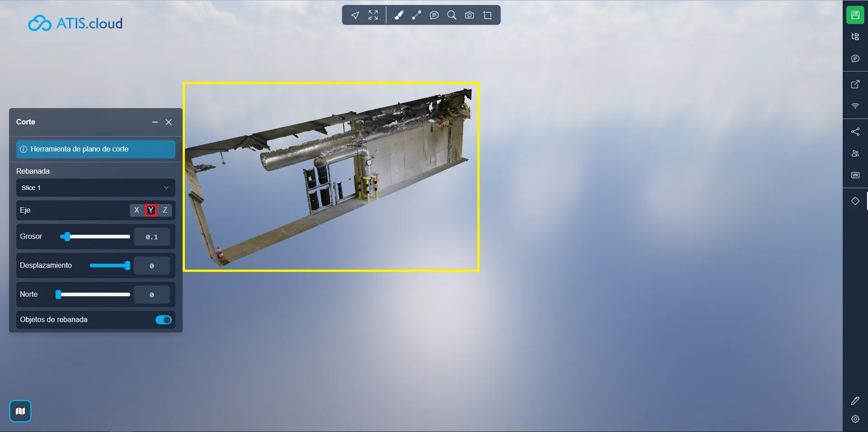Click the map button at bottom left
868x432 pixels.
20,411
